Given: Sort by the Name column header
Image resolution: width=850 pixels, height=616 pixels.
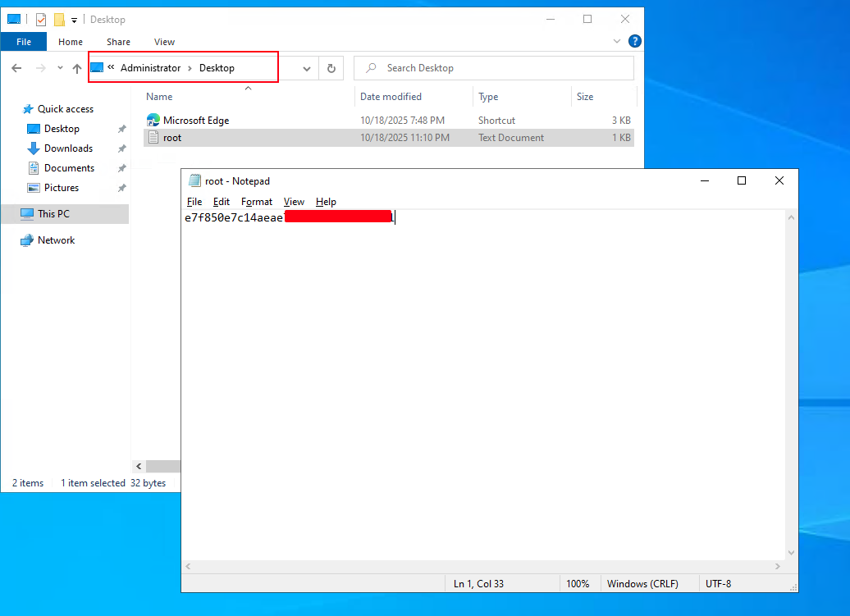Looking at the screenshot, I should coord(159,97).
